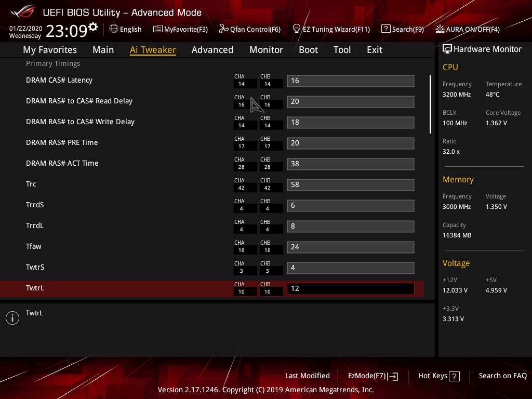Click the Hot Keys question mark box
The image size is (532, 399).
(454, 376)
